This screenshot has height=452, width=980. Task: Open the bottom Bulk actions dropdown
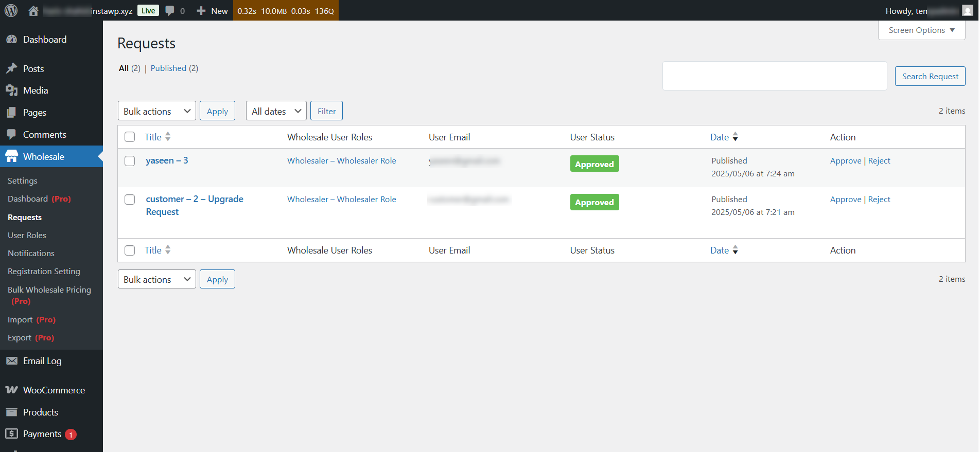point(157,279)
